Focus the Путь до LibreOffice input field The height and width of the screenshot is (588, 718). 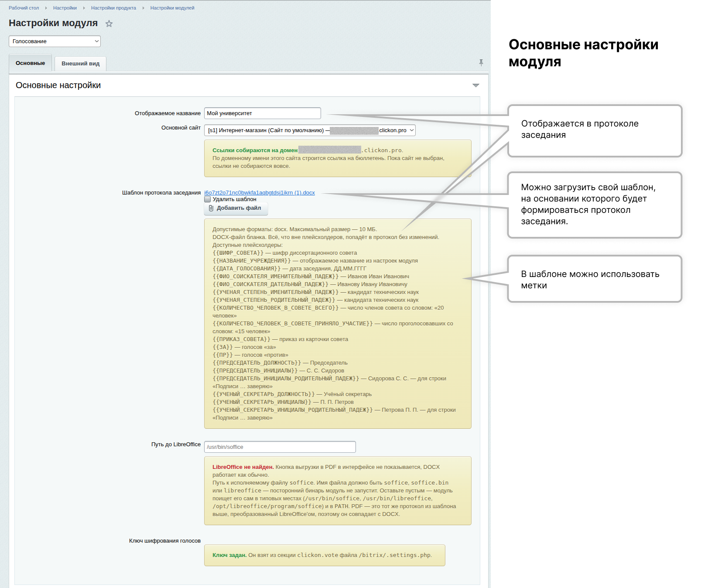pyautogui.click(x=280, y=447)
